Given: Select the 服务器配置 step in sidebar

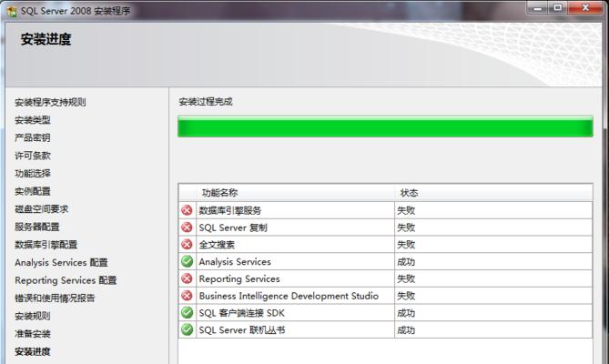Looking at the screenshot, I should pyautogui.click(x=37, y=227).
